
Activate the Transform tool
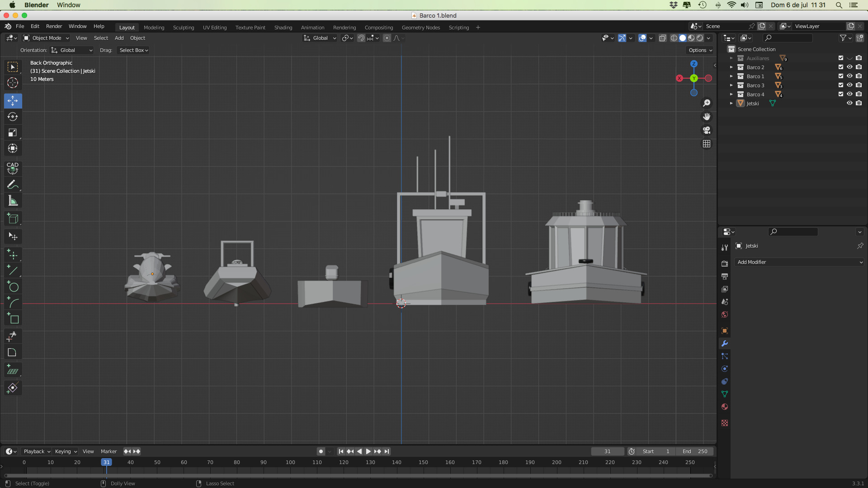point(13,148)
